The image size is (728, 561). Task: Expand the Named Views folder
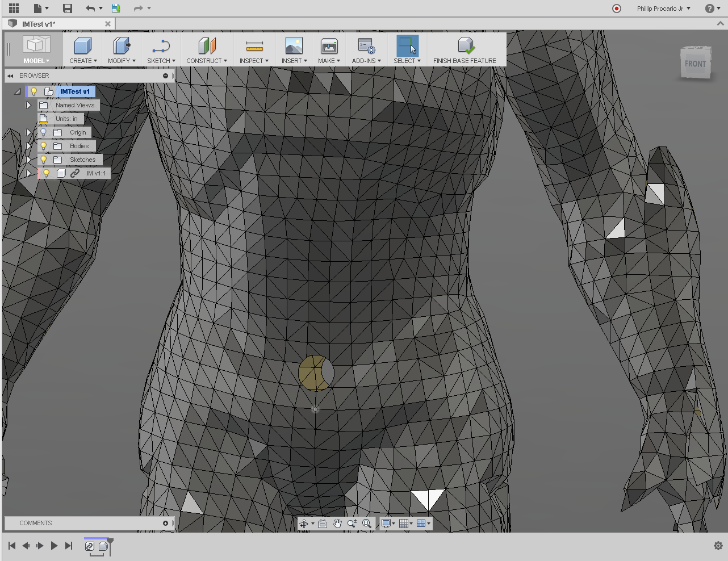click(28, 105)
